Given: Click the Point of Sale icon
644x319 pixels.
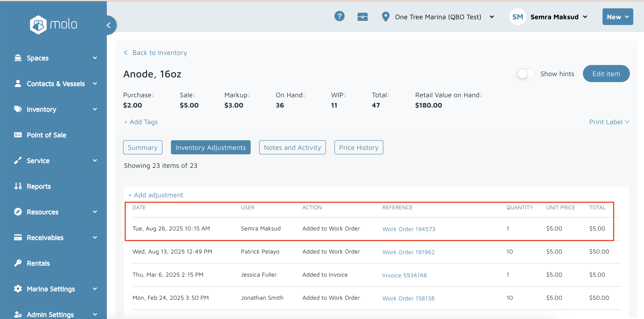Looking at the screenshot, I should pos(18,135).
